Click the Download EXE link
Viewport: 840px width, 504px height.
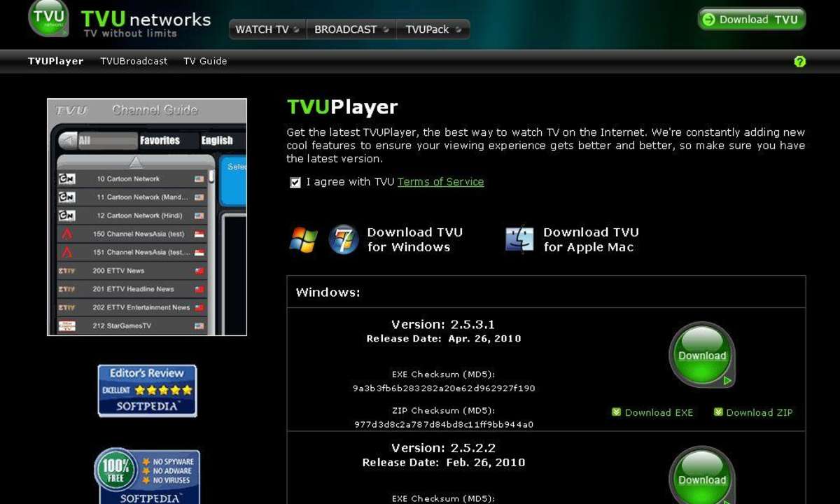[x=659, y=413]
